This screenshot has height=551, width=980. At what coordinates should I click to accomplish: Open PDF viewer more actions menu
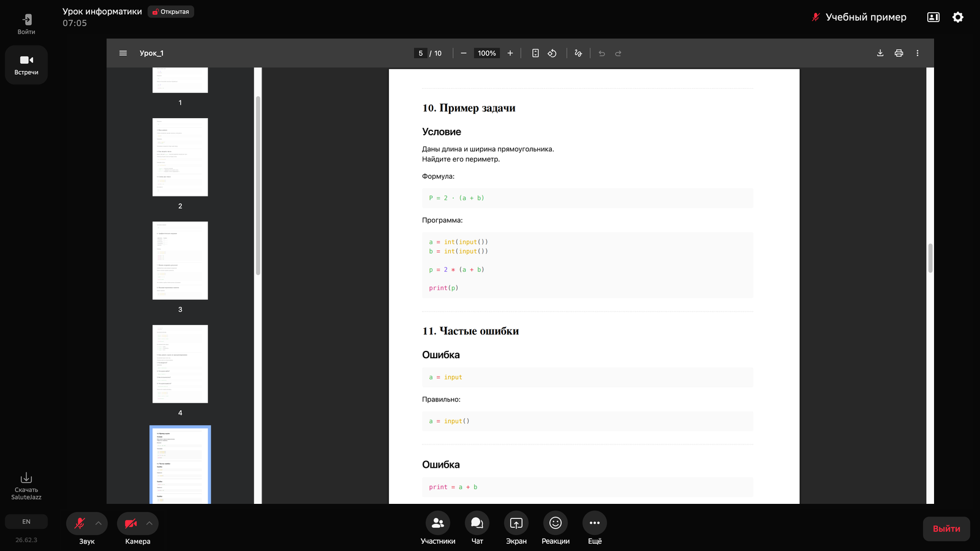coord(918,53)
